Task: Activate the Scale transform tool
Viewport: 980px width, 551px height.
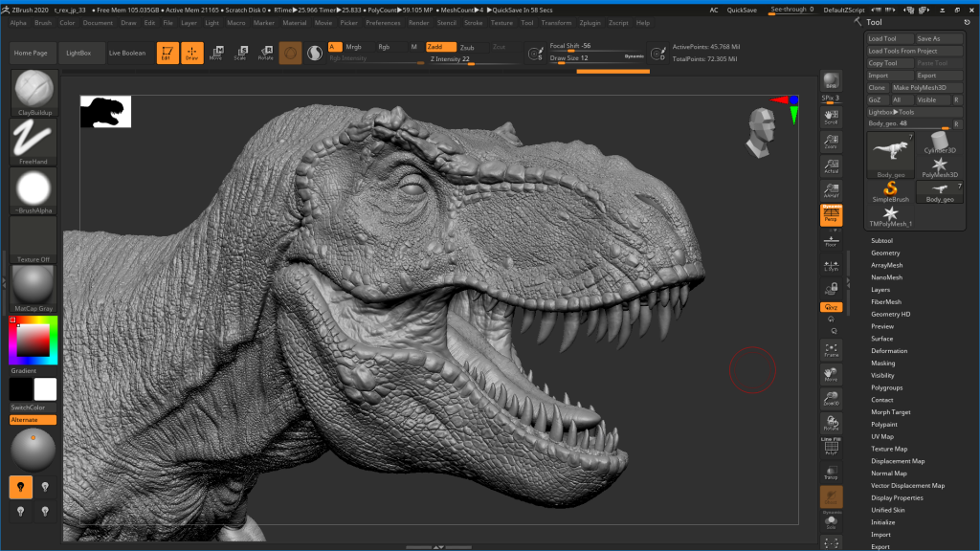Action: tap(240, 54)
